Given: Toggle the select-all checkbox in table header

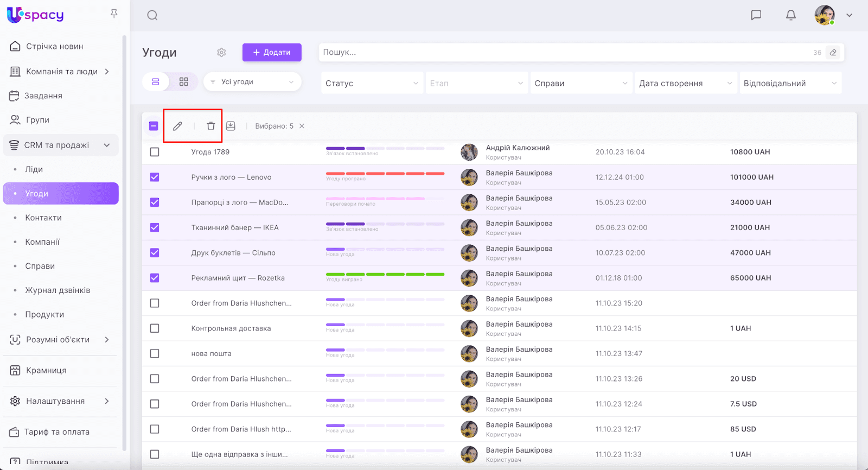Looking at the screenshot, I should [154, 126].
